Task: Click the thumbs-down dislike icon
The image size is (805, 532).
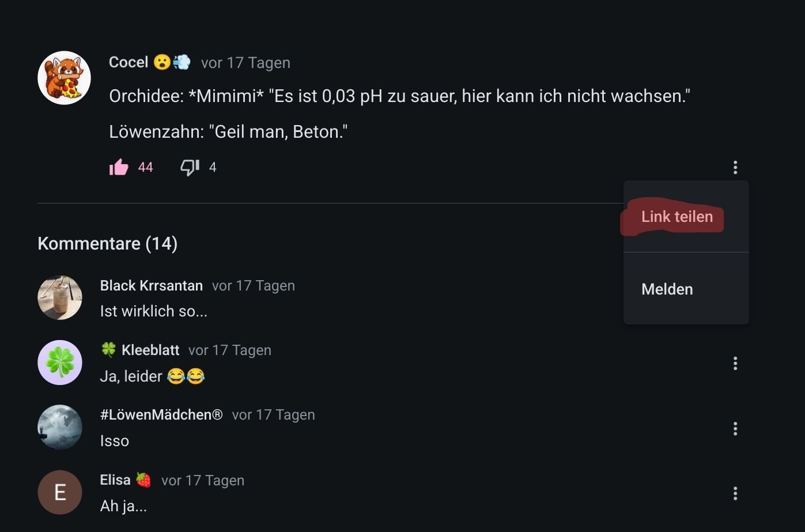Action: point(190,167)
